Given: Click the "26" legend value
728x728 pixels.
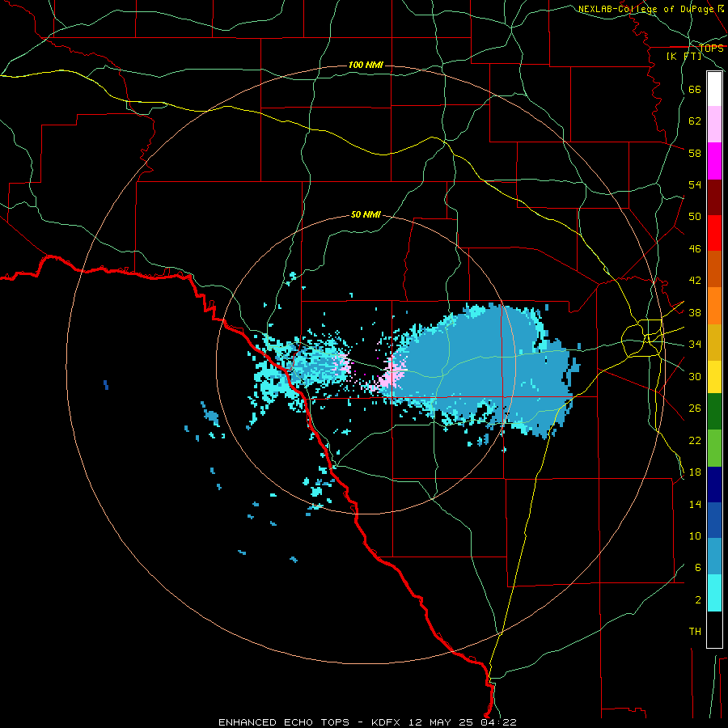Looking at the screenshot, I should [695, 408].
